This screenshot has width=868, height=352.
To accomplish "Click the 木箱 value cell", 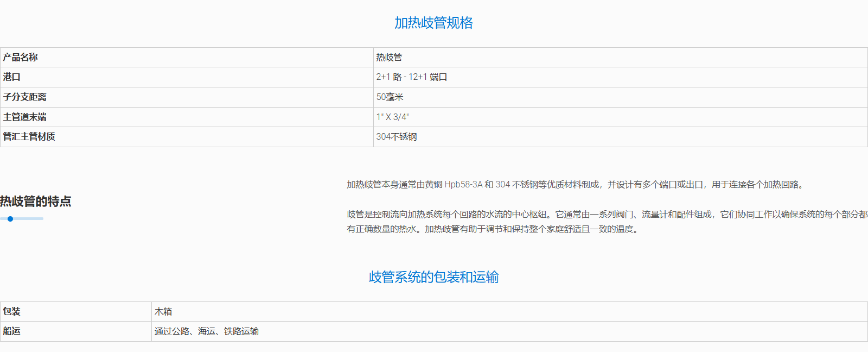I will pos(163,312).
